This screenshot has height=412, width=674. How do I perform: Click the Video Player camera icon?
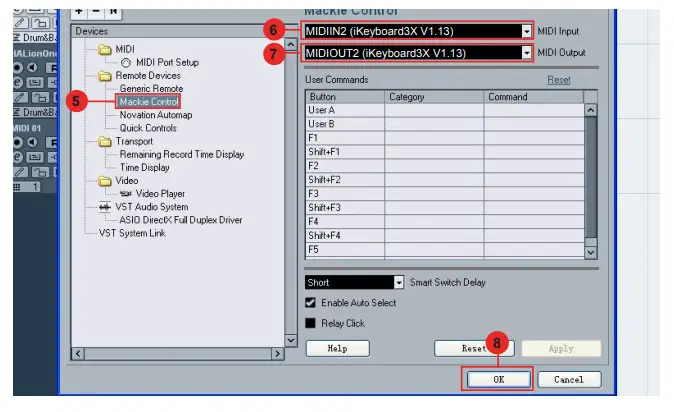(126, 194)
